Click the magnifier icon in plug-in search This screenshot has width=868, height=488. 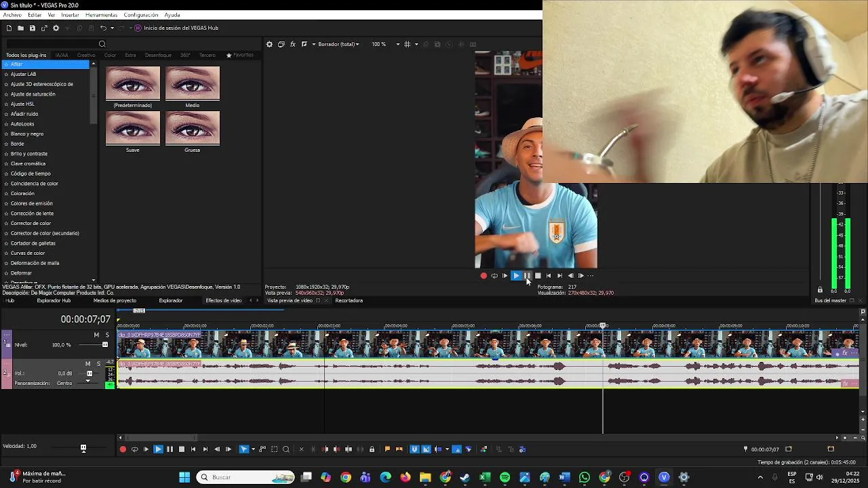tap(102, 44)
